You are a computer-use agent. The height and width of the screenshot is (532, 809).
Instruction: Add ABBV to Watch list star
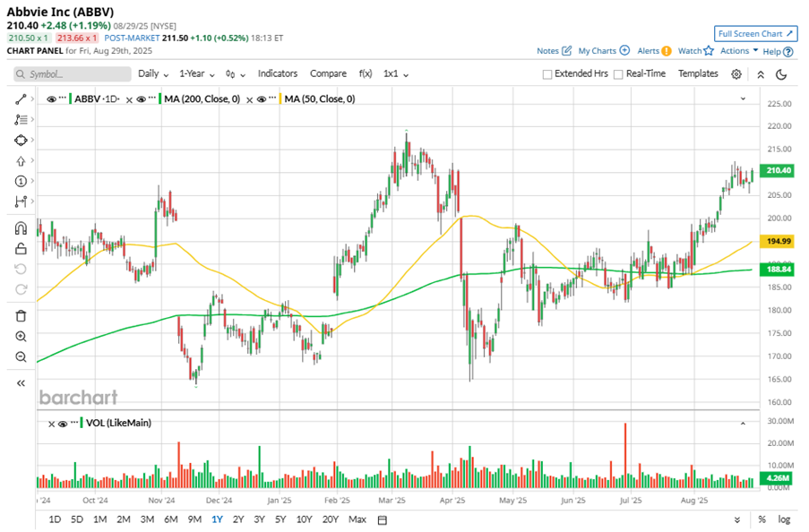[709, 50]
